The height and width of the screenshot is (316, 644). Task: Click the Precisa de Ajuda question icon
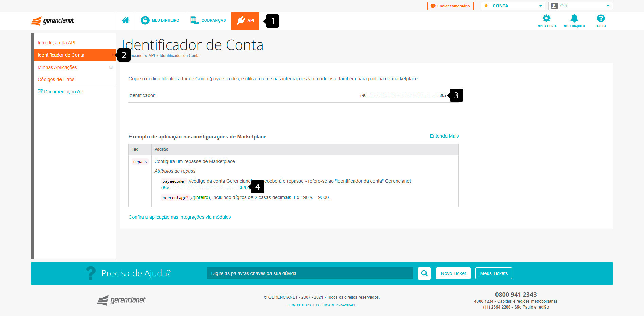(91, 273)
